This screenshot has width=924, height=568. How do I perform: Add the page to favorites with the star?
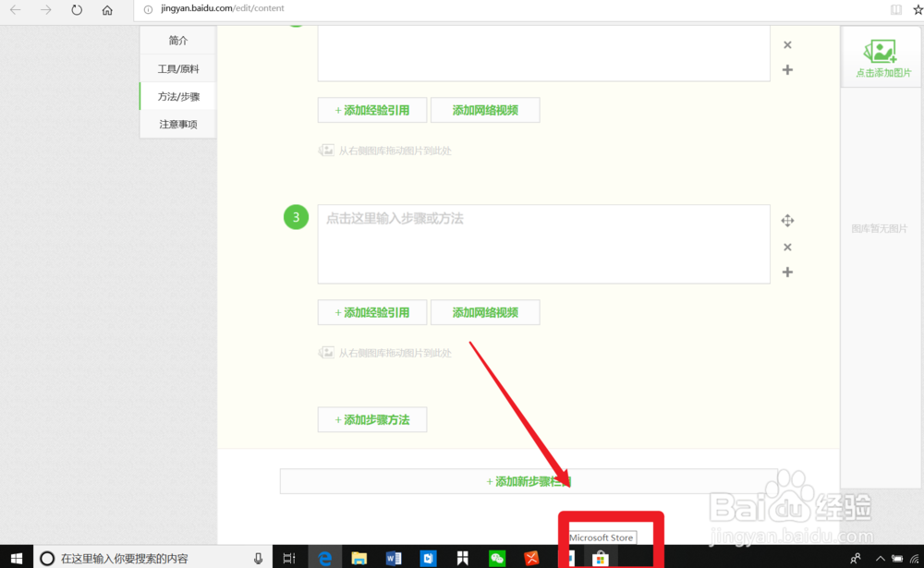pyautogui.click(x=918, y=9)
